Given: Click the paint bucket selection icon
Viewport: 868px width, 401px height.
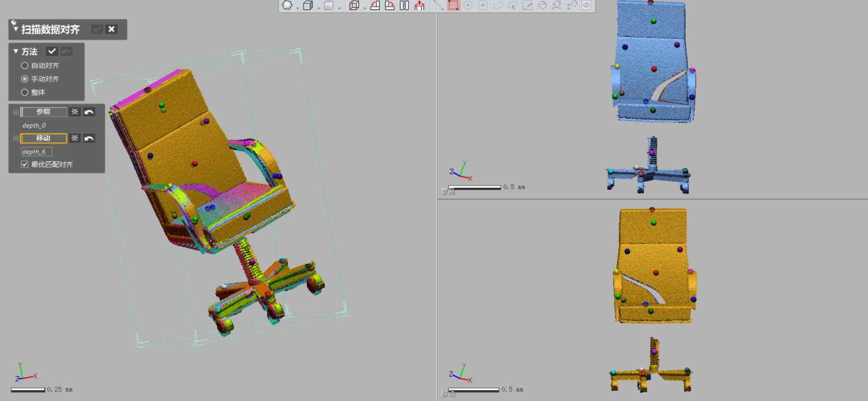Looking at the screenshot, I should point(542,6).
